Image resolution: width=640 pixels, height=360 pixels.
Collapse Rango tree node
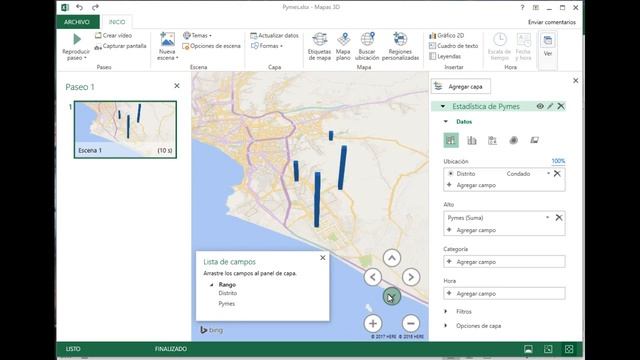211,285
